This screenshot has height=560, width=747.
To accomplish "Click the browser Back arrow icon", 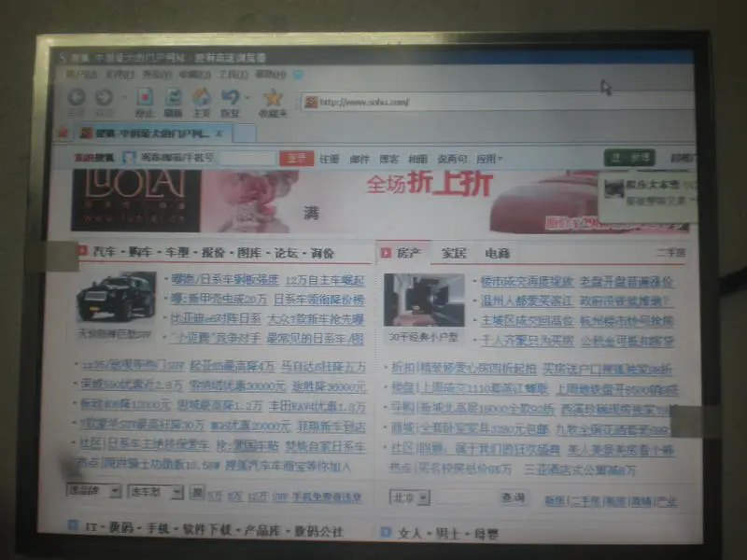I will [77, 98].
